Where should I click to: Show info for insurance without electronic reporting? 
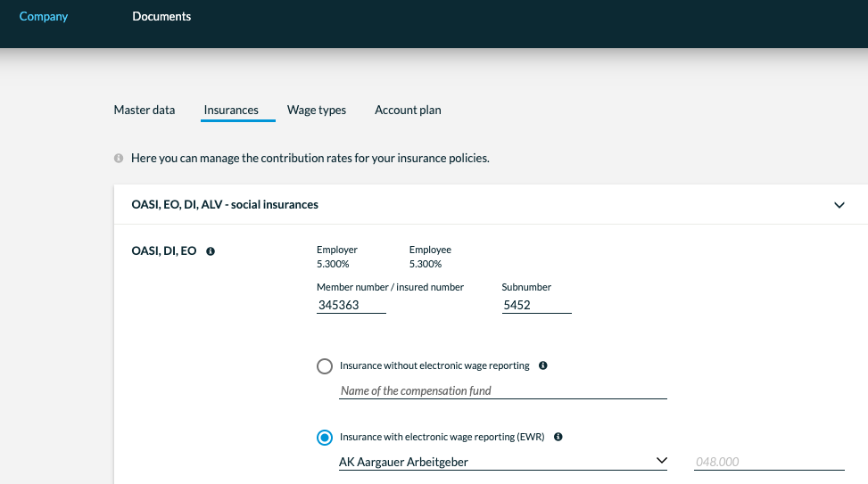tap(543, 365)
